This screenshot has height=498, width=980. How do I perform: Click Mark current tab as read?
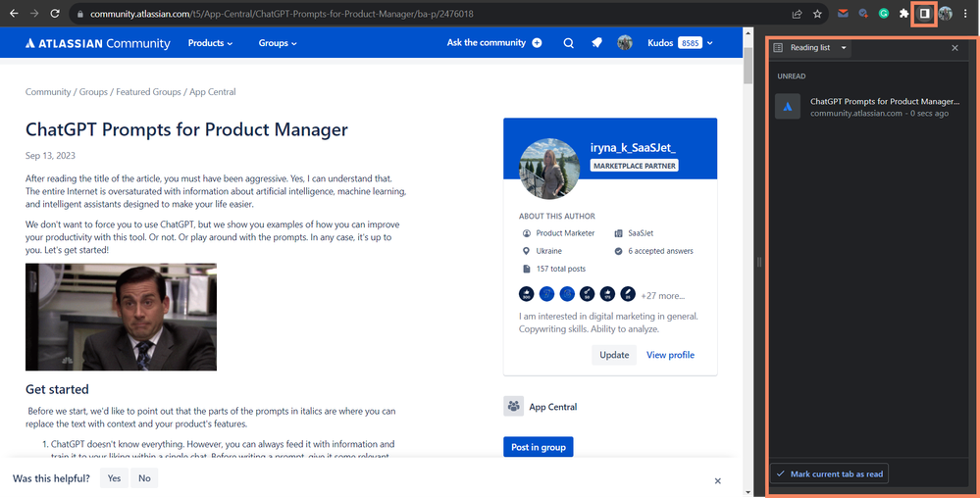click(x=829, y=473)
